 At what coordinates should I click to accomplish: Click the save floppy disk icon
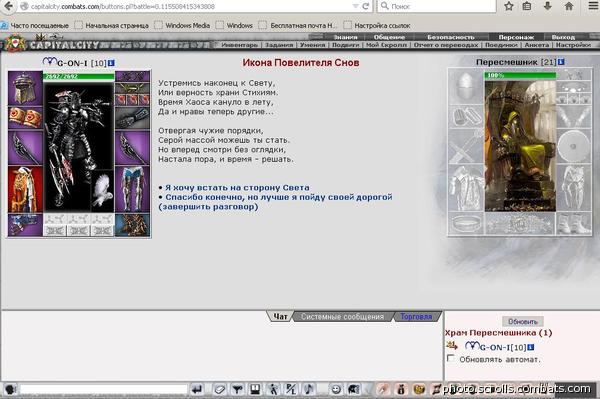coord(255,390)
